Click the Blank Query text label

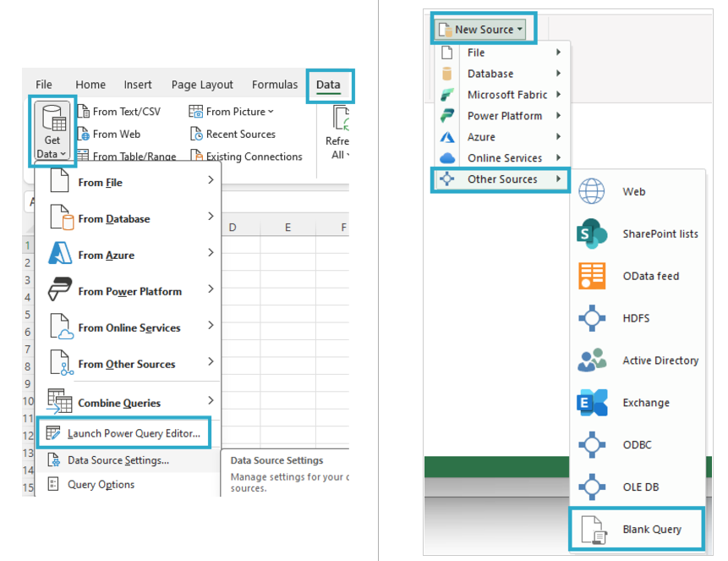click(x=652, y=530)
